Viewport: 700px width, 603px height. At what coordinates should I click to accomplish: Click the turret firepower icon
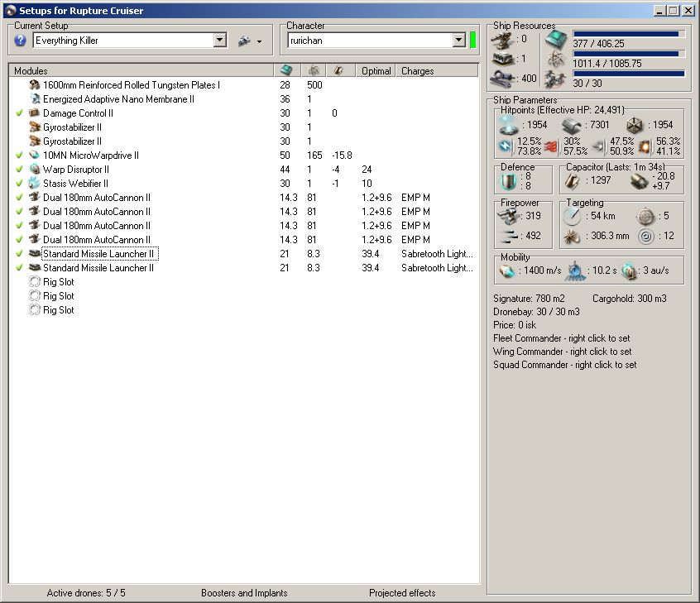[x=510, y=216]
